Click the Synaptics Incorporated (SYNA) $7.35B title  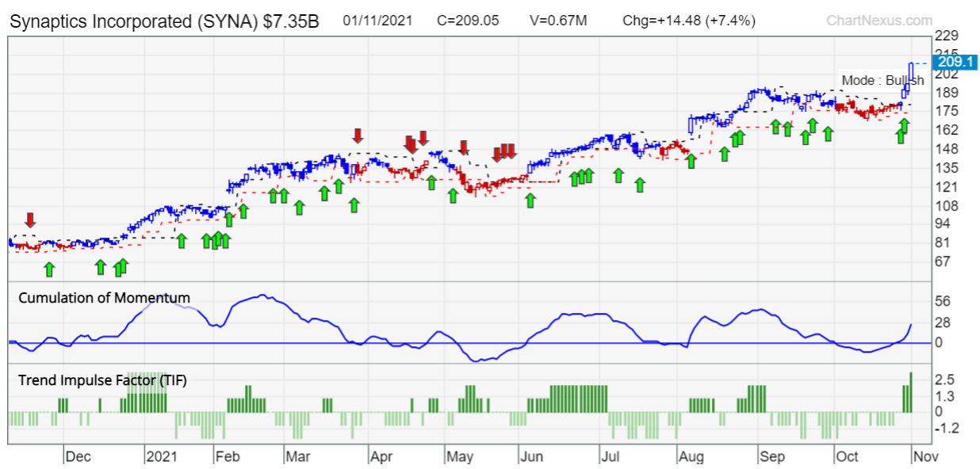pyautogui.click(x=164, y=21)
